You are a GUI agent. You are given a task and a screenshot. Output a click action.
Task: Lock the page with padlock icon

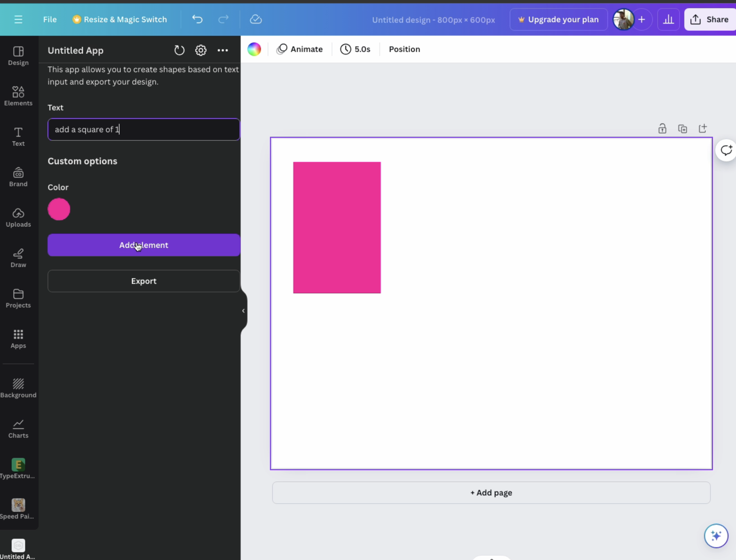(x=662, y=129)
